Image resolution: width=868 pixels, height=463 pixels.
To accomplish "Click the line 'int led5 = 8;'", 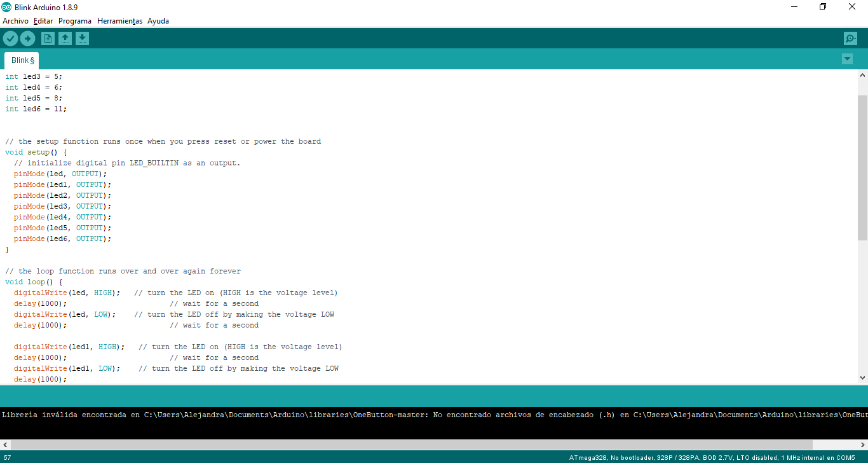I will point(34,98).
